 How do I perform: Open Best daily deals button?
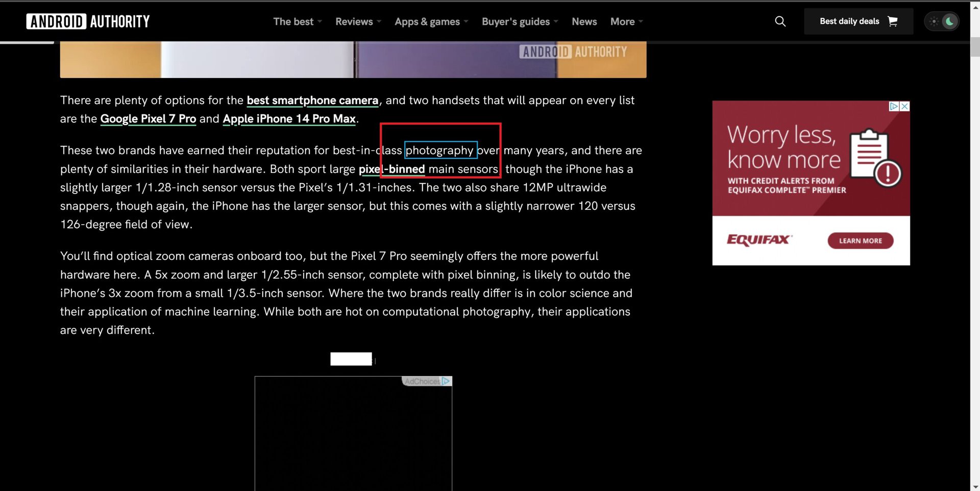tap(859, 21)
